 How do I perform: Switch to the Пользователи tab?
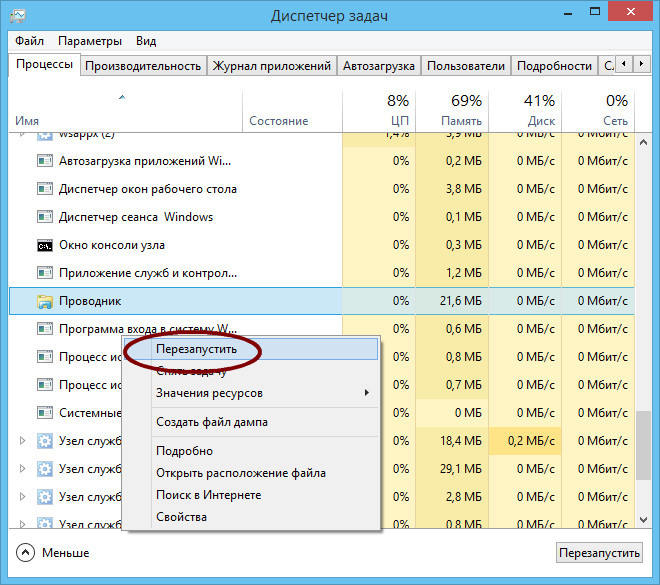[466, 66]
